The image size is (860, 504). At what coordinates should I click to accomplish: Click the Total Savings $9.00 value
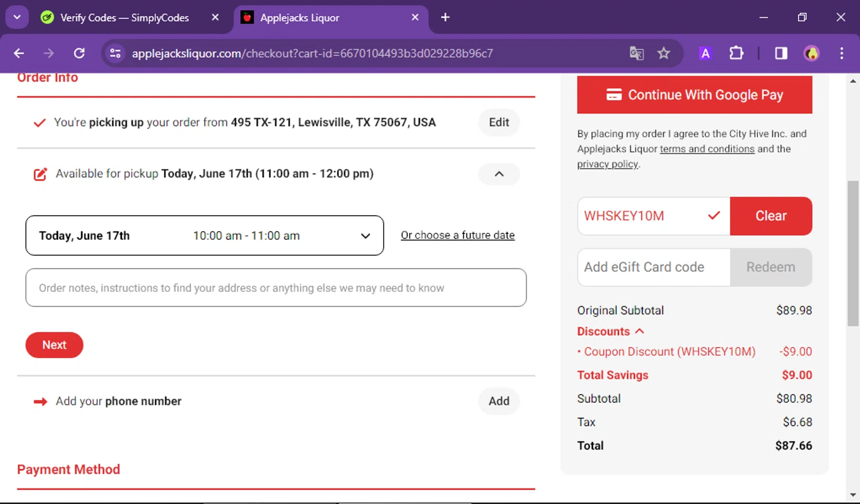coord(797,375)
